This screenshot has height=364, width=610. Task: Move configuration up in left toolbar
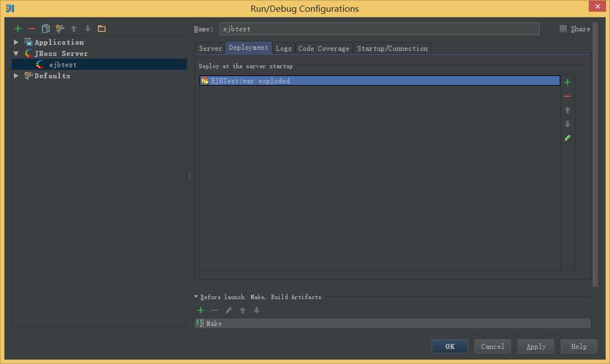tap(74, 29)
